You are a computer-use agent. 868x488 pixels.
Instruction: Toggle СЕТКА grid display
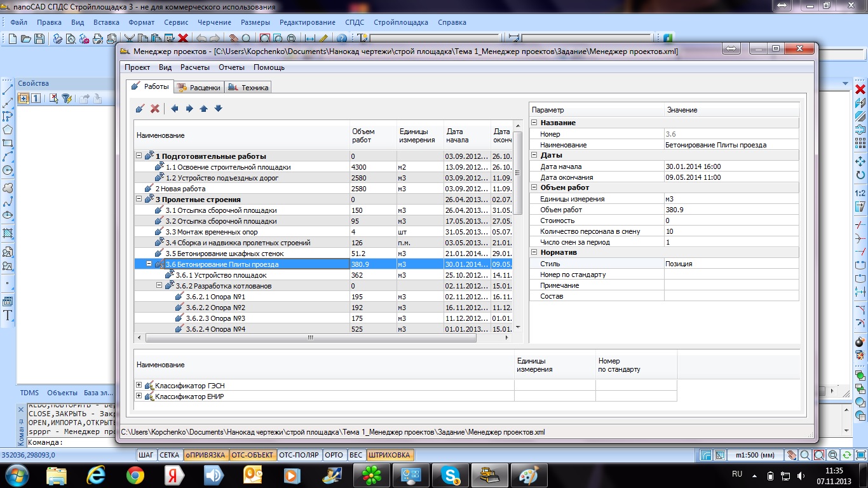169,455
